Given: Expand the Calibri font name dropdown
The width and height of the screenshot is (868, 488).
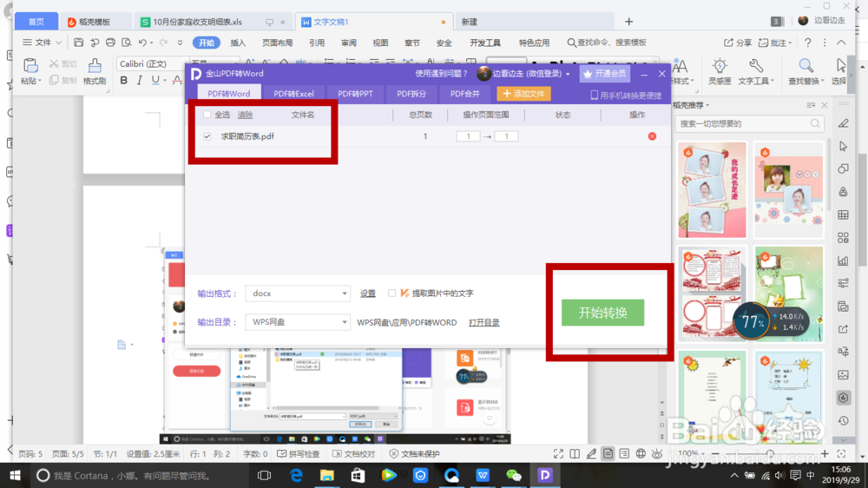Looking at the screenshot, I should pos(184,63).
